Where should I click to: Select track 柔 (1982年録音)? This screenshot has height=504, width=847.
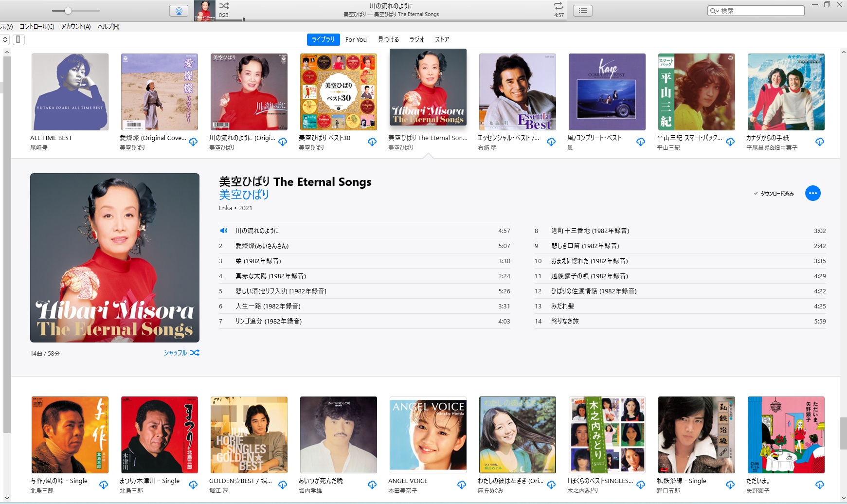364,261
